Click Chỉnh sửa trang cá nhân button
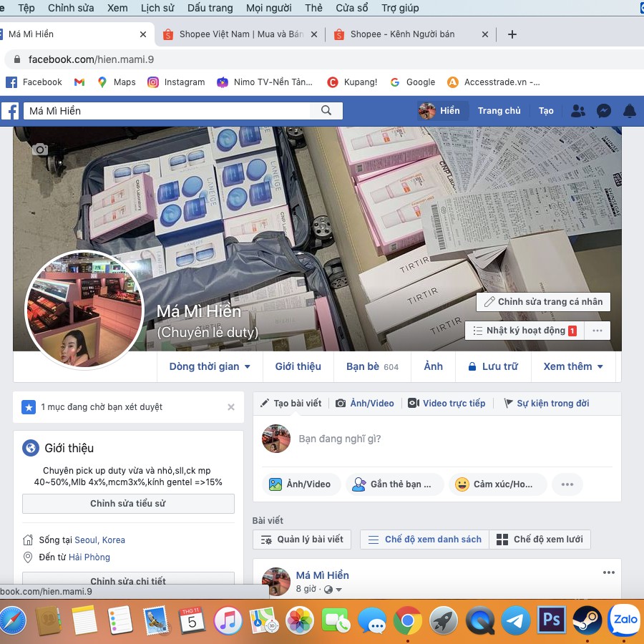The image size is (644, 644). click(543, 302)
